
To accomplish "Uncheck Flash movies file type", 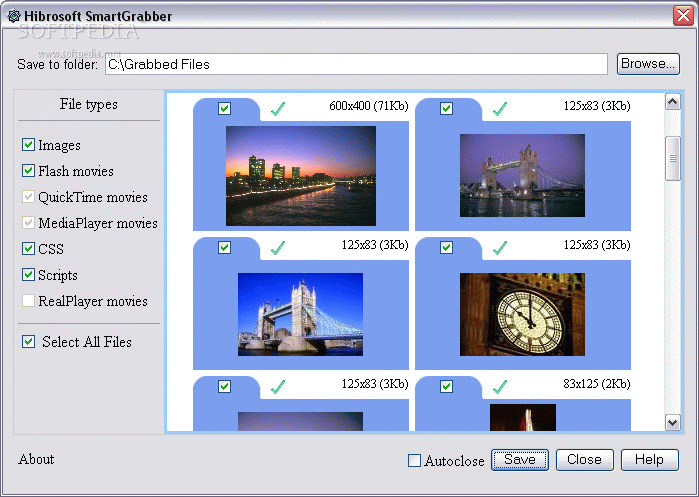I will coord(29,170).
